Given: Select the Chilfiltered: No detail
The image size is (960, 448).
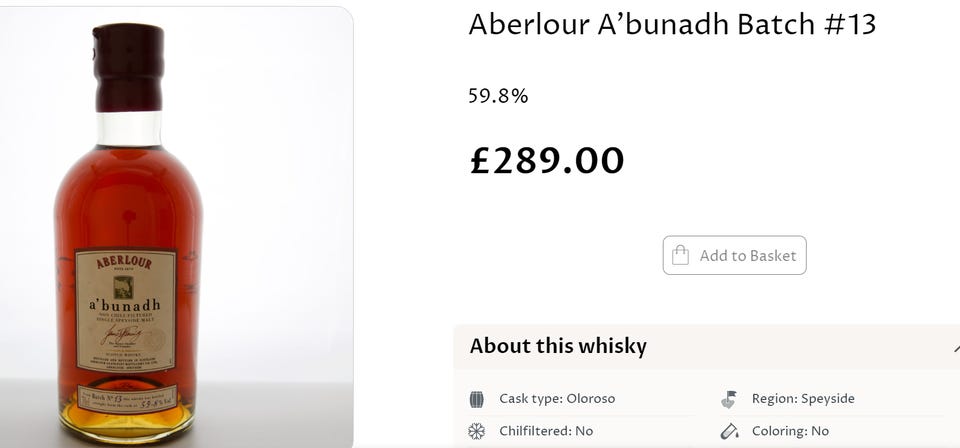Looking at the screenshot, I should (545, 431).
